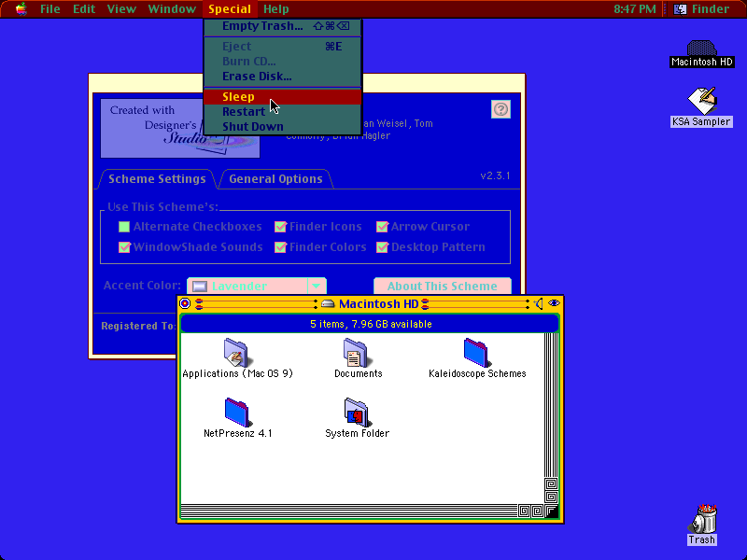Click the resize grow box of Macintosh HD window
The width and height of the screenshot is (747, 560).
(x=552, y=511)
